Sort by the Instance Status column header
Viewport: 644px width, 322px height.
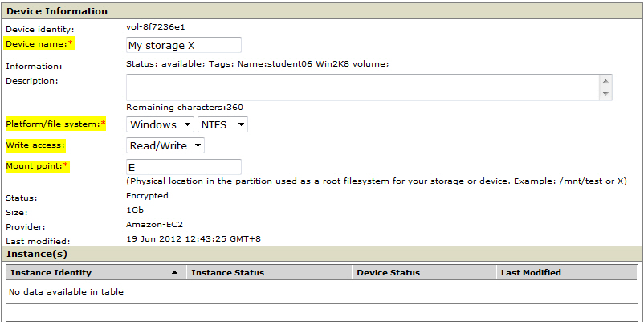[227, 273]
